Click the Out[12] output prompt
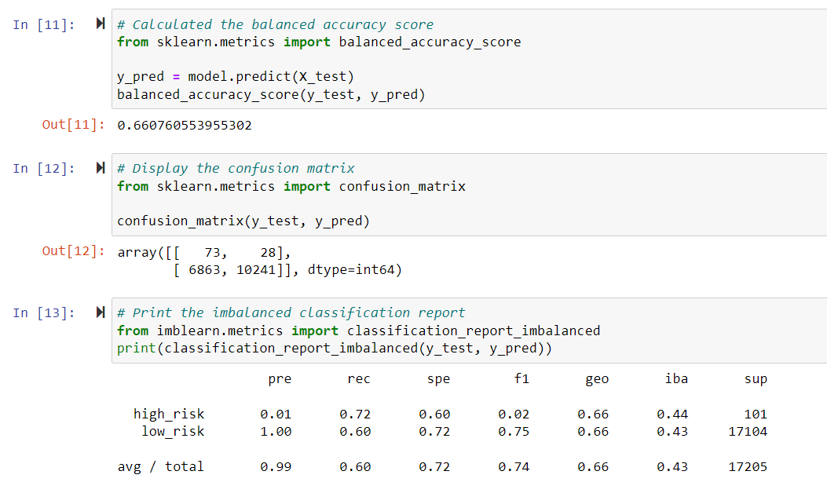This screenshot has height=504, width=827. pyautogui.click(x=73, y=251)
